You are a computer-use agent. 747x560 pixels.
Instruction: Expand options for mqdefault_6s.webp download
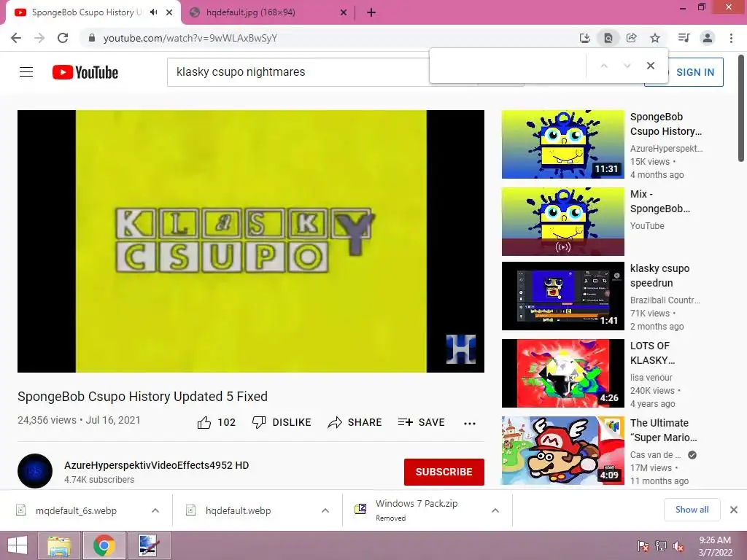(x=155, y=510)
